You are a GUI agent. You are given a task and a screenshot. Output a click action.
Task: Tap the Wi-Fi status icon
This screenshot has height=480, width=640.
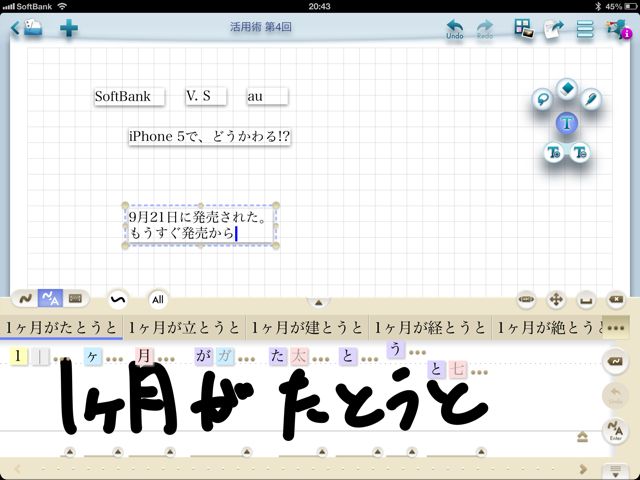pyautogui.click(x=62, y=6)
